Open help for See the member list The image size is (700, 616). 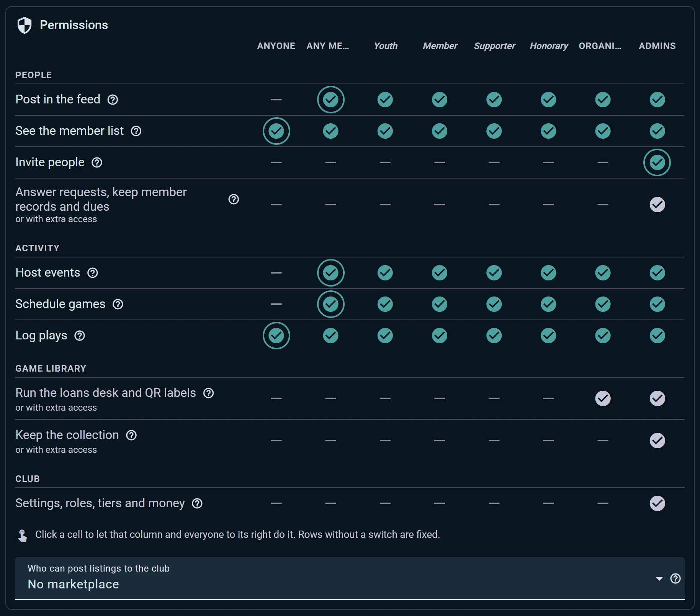136,131
